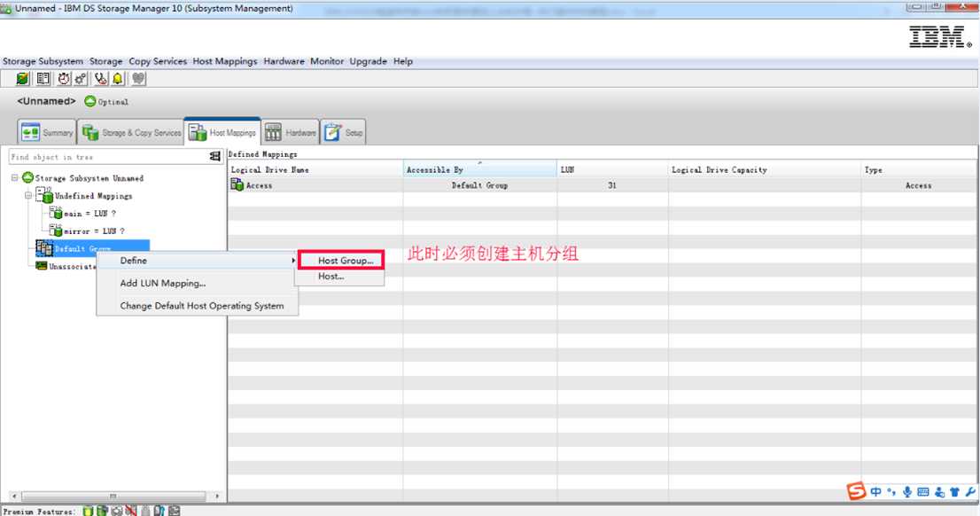Open the Hardware menu in menu bar
The image size is (980, 516).
coord(284,61)
